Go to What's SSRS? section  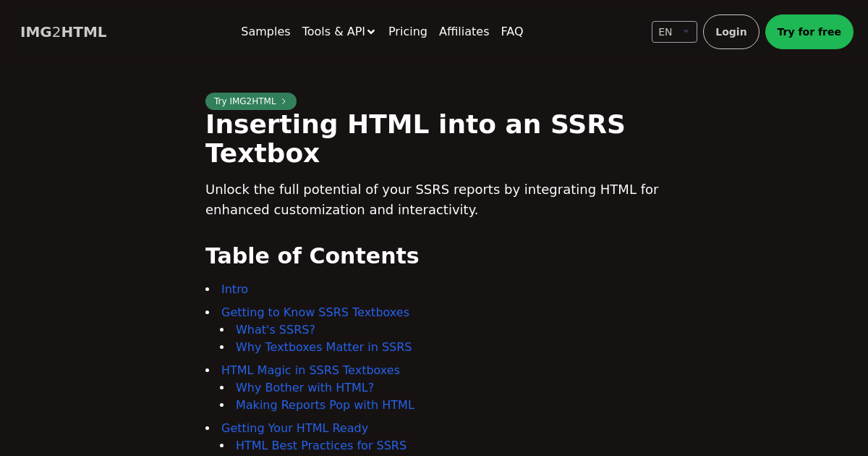[275, 329]
